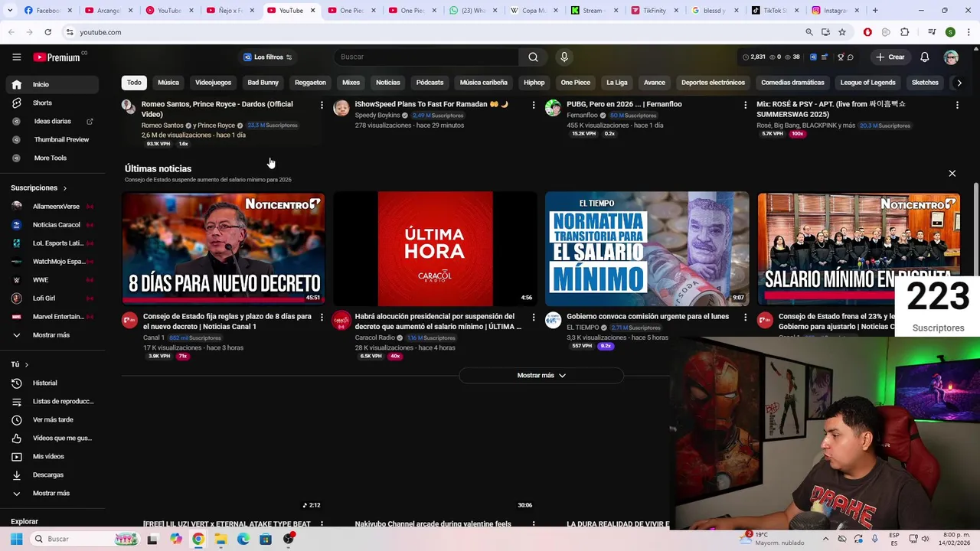980x551 pixels.
Task: Click the blue camera extension icon in header
Action: tap(813, 57)
